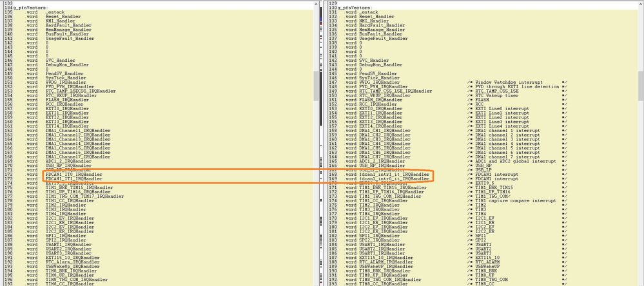Image resolution: width=644 pixels, height=286 pixels.
Task: Click EXTI Line0 interrupt comment
Action: [x=502, y=109]
